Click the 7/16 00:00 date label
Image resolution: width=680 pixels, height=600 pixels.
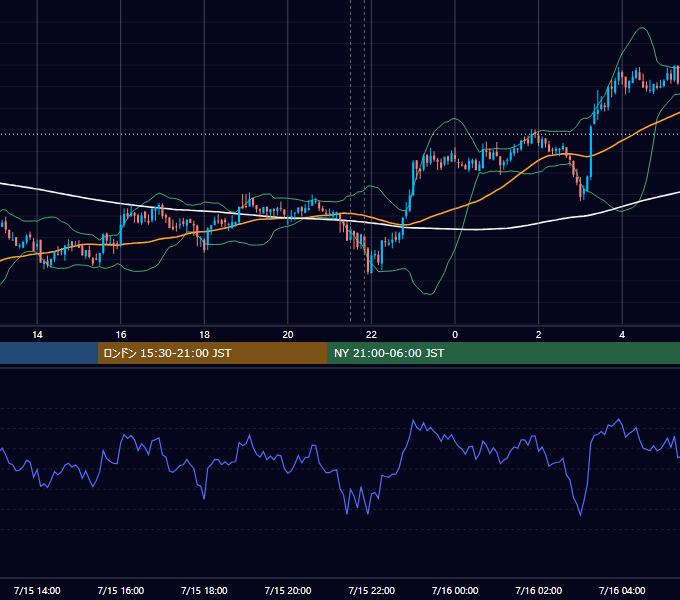pyautogui.click(x=455, y=590)
